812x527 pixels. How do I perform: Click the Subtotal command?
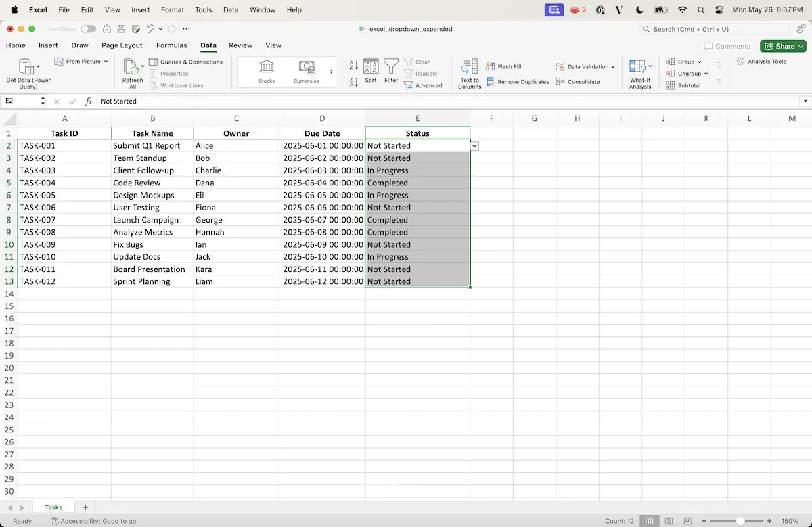[683, 85]
